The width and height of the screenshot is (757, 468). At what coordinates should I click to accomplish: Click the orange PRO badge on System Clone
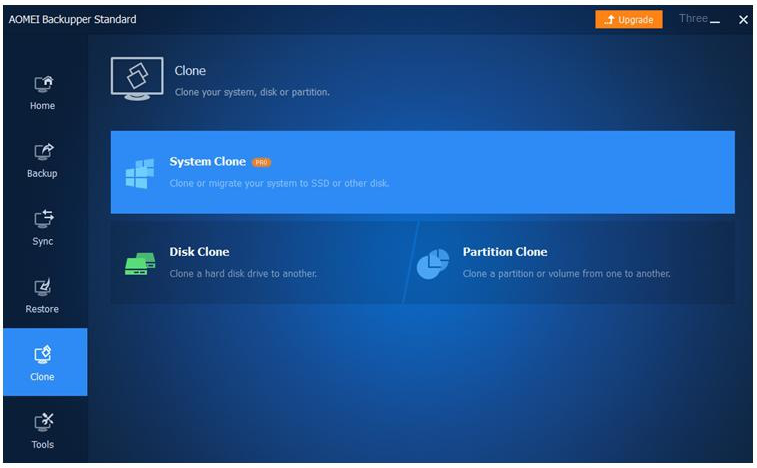point(261,162)
